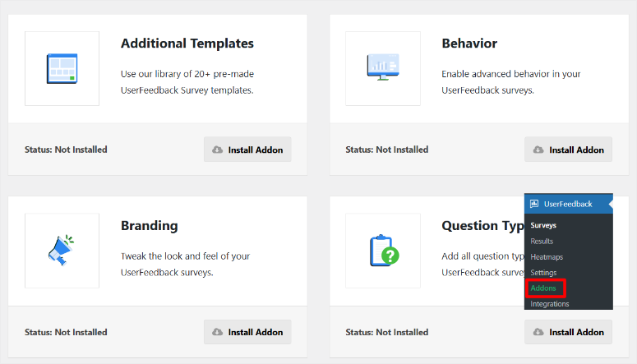Open the Integrations submenu item
Viewport: 637px width, 364px height.
(550, 304)
